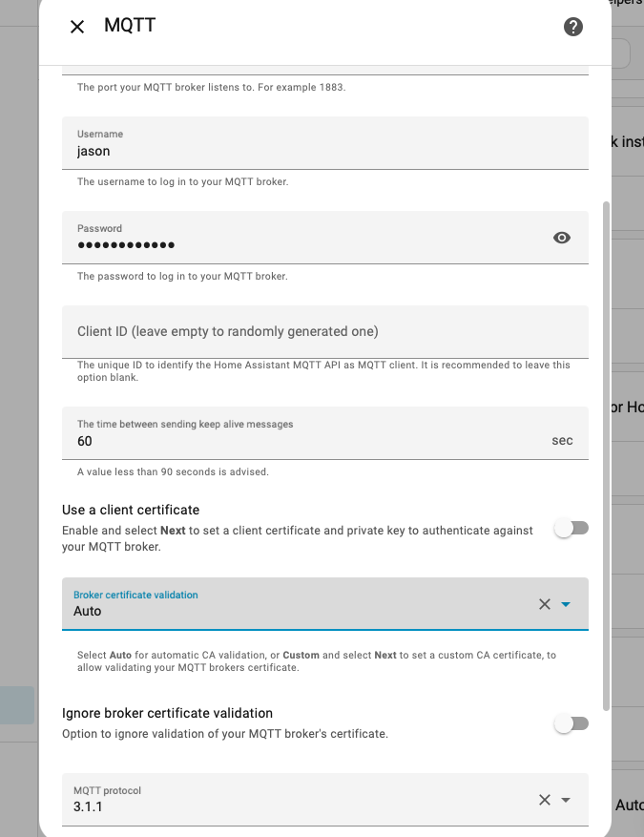
Task: Focus the Password input field
Action: (x=305, y=244)
